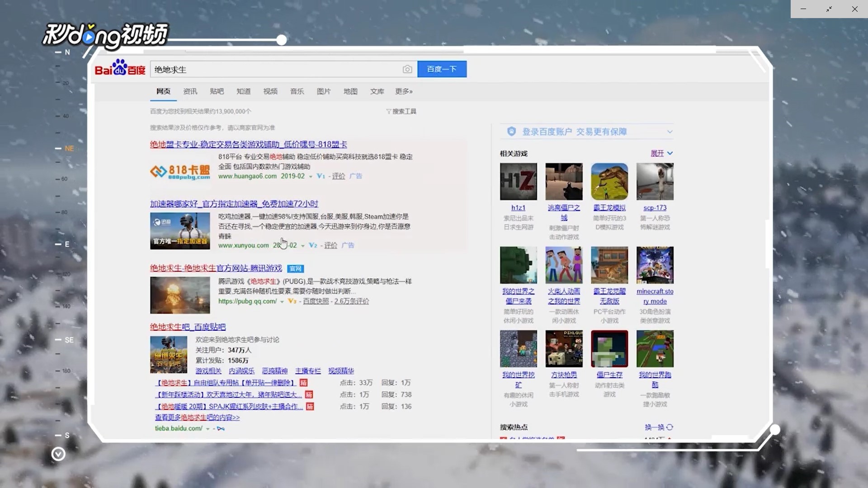Open the 僵尸生存 game icon
This screenshot has width=868, height=488.
(609, 349)
